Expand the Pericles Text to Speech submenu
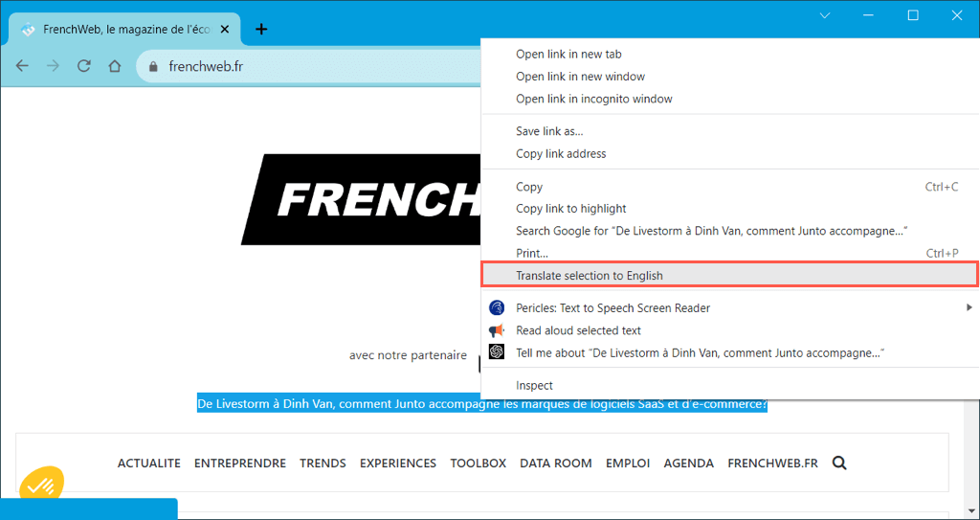The width and height of the screenshot is (980, 520). point(969,307)
